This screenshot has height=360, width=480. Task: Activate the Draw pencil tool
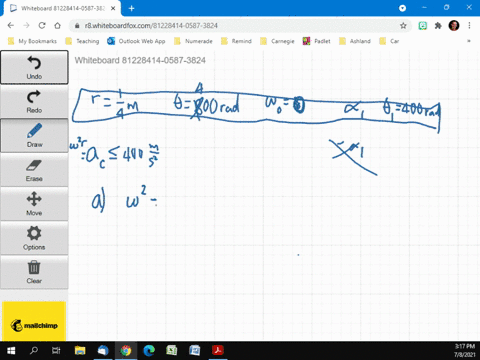tap(34, 135)
